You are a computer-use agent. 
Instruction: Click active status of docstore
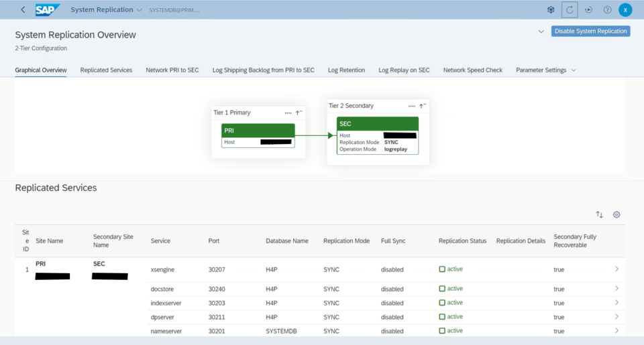click(x=451, y=289)
